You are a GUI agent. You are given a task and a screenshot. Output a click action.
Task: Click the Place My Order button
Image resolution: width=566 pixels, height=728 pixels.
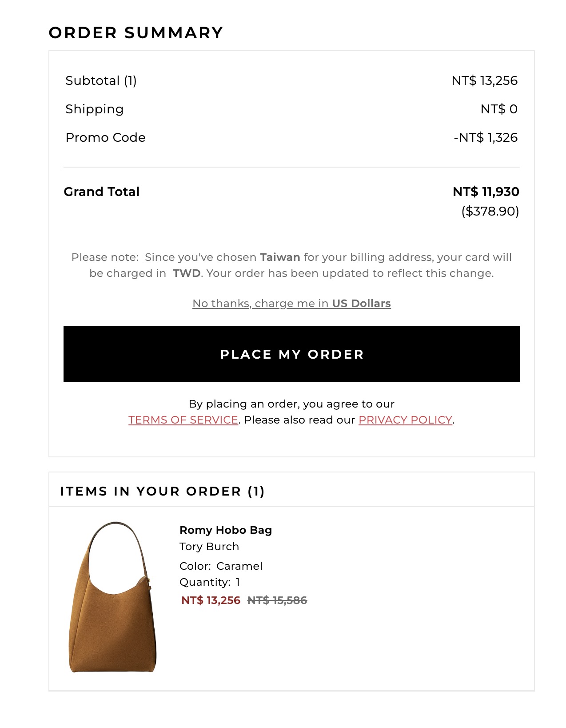[291, 354]
